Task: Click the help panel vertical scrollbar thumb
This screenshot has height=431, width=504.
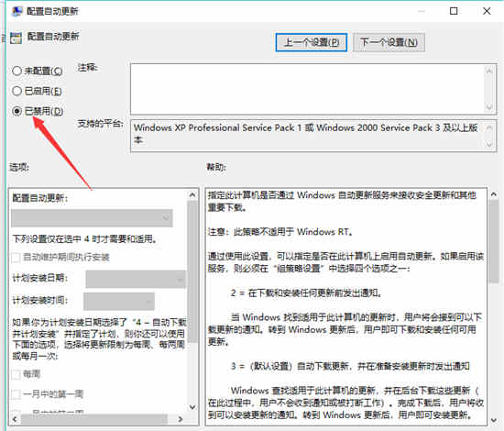Action: 493,241
